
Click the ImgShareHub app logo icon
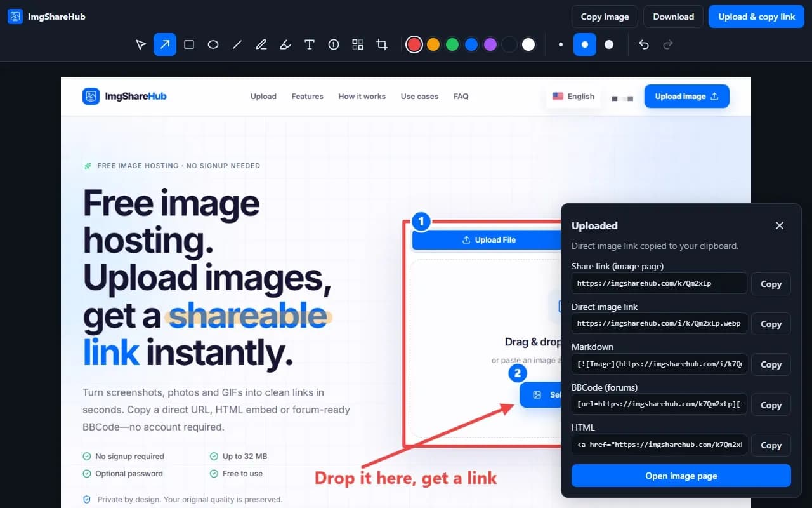15,17
